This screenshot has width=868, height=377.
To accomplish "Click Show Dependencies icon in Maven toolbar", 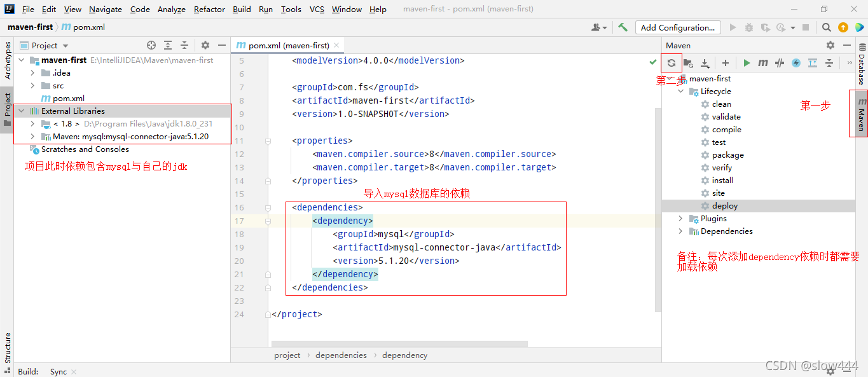I will (x=813, y=63).
